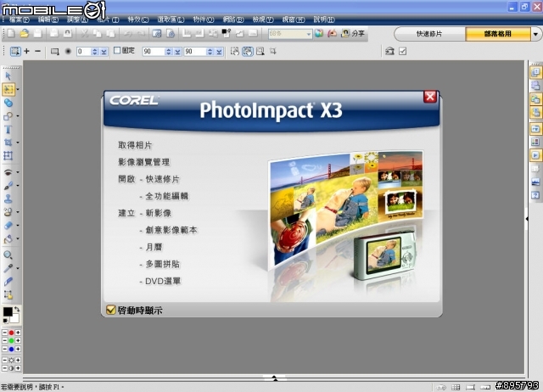Open the 物件 menu
Image resolution: width=543 pixels, height=392 pixels.
[204, 20]
